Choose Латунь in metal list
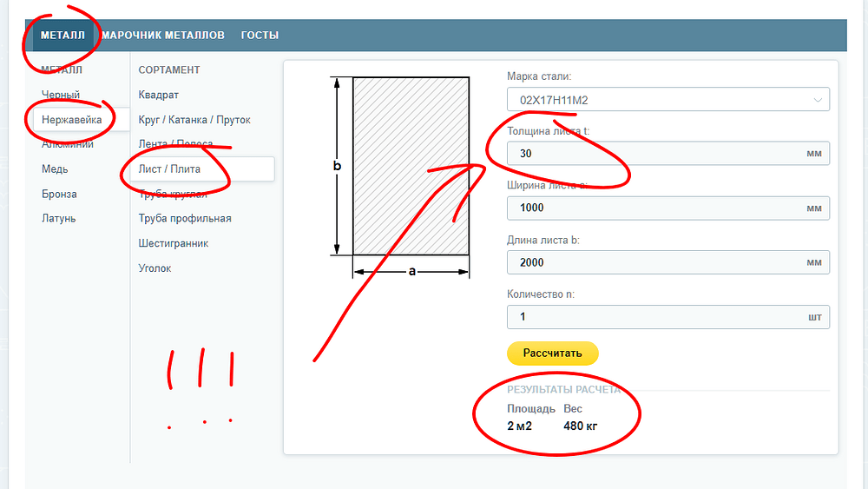 pyautogui.click(x=59, y=218)
